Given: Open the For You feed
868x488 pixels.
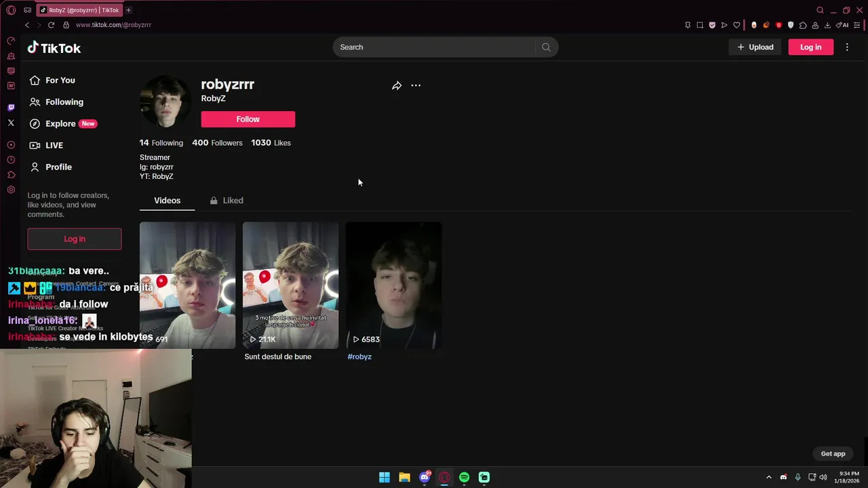Looking at the screenshot, I should click(x=52, y=80).
